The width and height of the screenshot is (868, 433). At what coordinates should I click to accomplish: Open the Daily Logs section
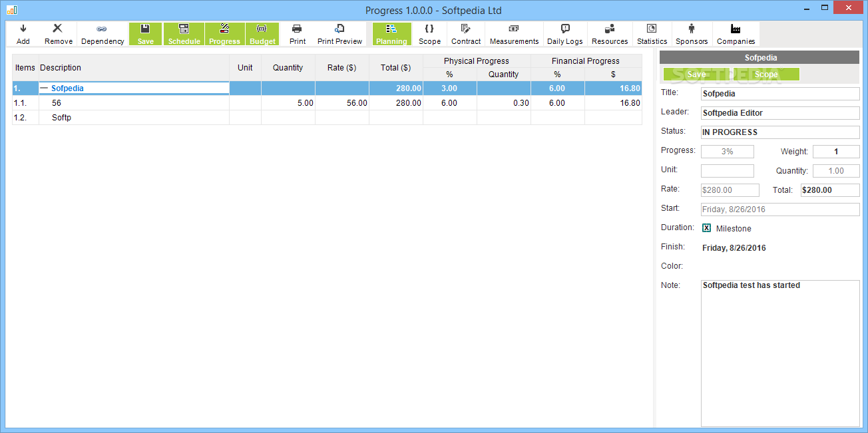[564, 34]
